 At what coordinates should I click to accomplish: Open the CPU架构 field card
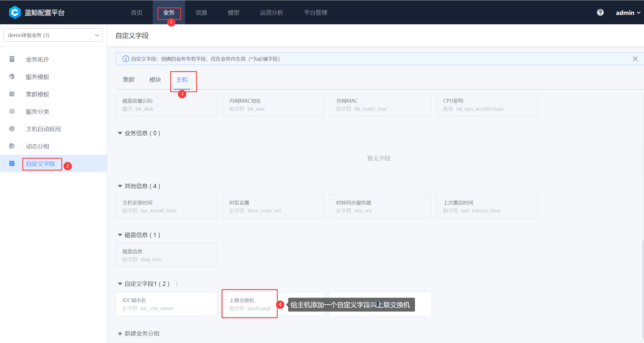487,105
